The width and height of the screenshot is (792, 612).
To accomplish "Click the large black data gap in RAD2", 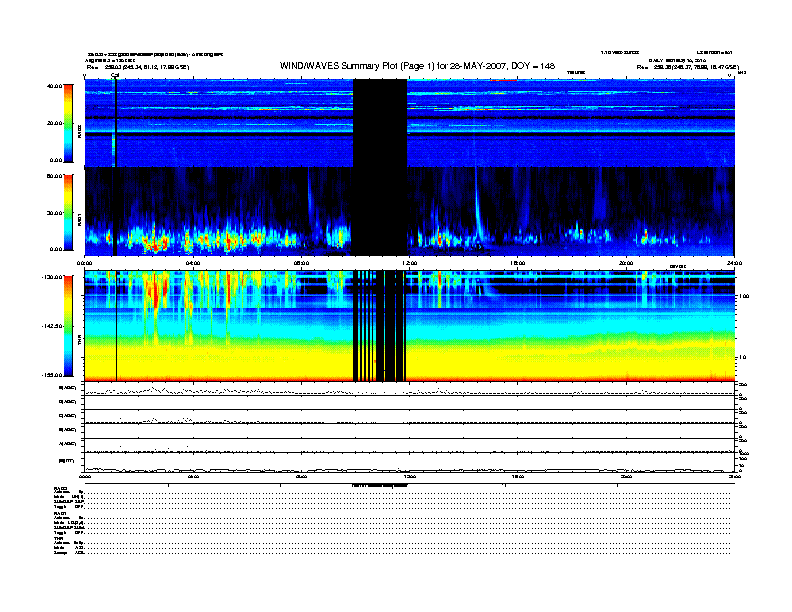I will [380, 123].
